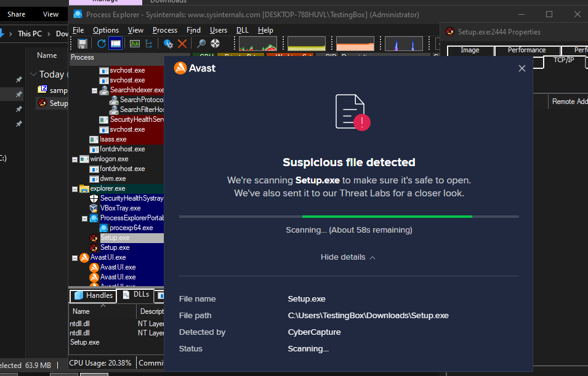588x376 pixels.
Task: Click the lsass.exe process icon
Action: pos(94,140)
